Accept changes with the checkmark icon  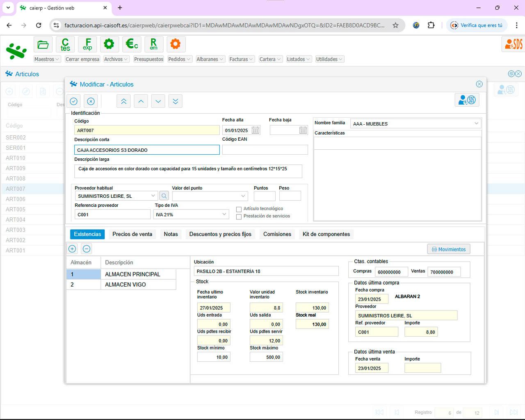(x=74, y=101)
